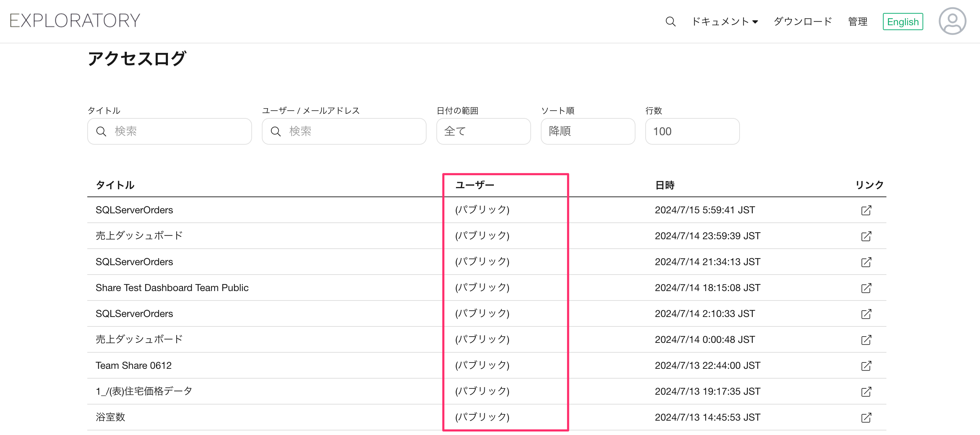Click the ユーザー column header
The width and height of the screenshot is (980, 435).
[x=474, y=185]
